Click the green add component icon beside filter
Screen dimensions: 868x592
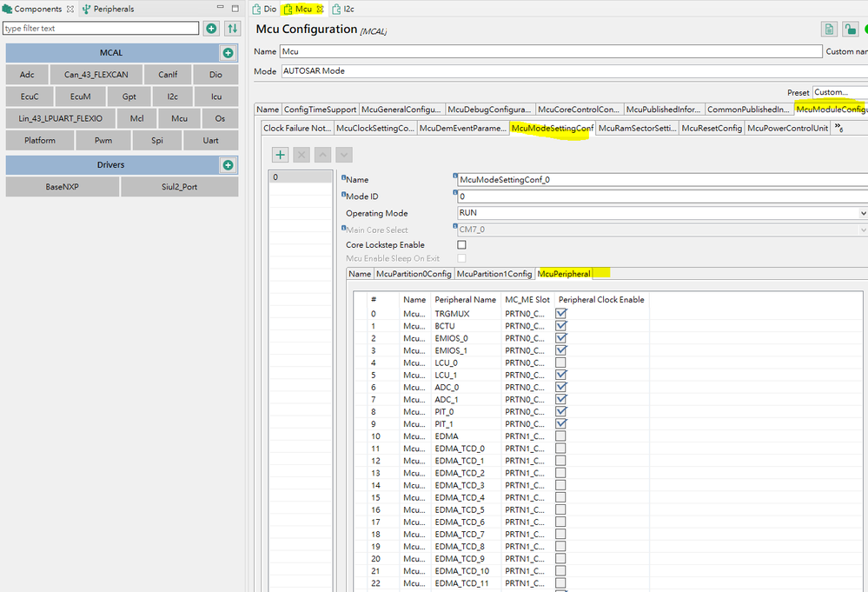211,28
